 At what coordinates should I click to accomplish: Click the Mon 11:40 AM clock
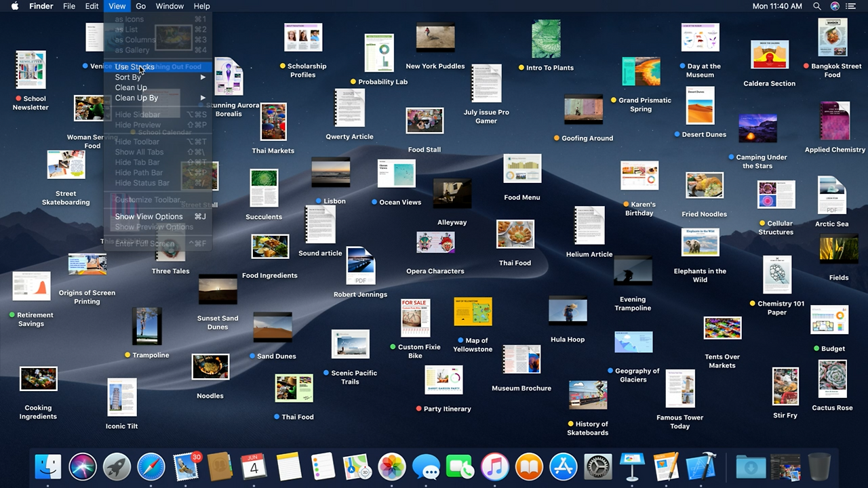tap(777, 6)
